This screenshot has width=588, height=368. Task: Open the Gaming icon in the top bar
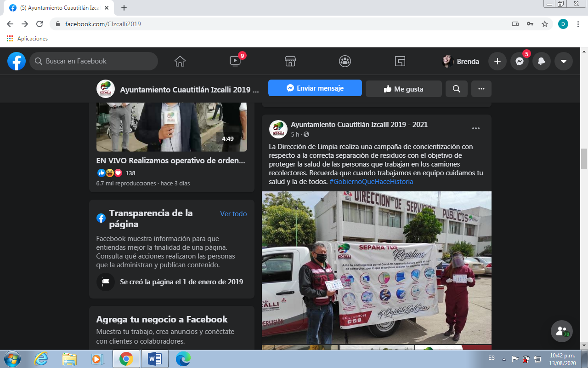pyautogui.click(x=400, y=61)
